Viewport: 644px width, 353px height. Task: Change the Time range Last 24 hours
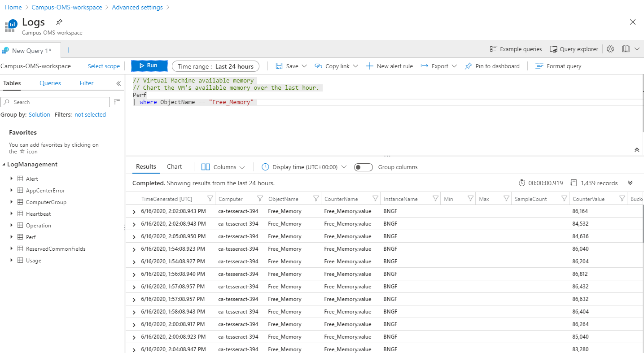click(216, 66)
